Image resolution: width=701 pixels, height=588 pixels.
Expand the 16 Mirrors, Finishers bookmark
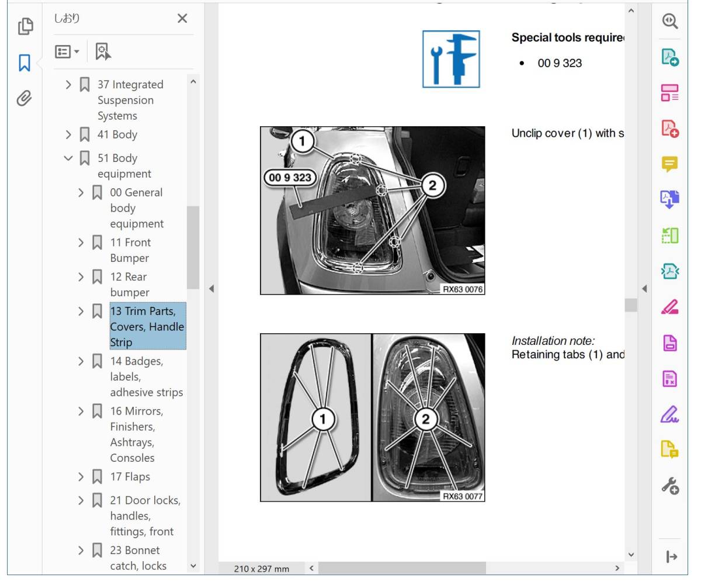point(81,411)
